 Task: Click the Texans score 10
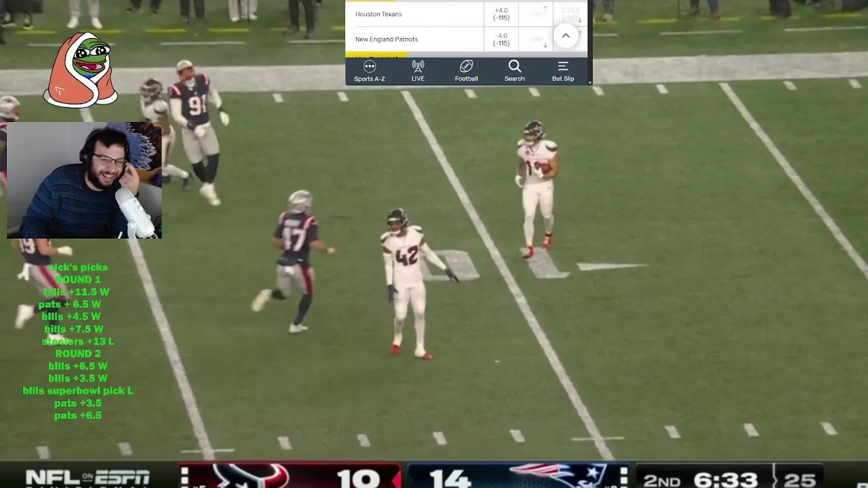pyautogui.click(x=357, y=478)
